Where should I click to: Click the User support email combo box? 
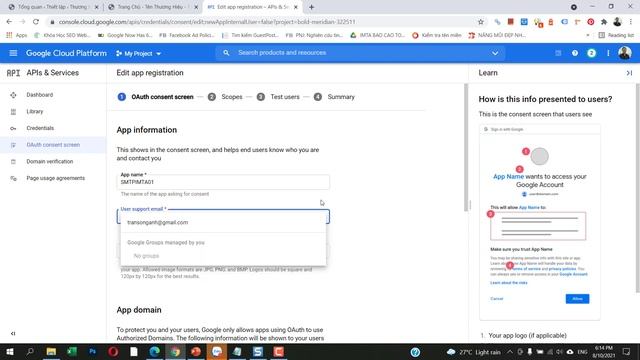click(x=223, y=216)
